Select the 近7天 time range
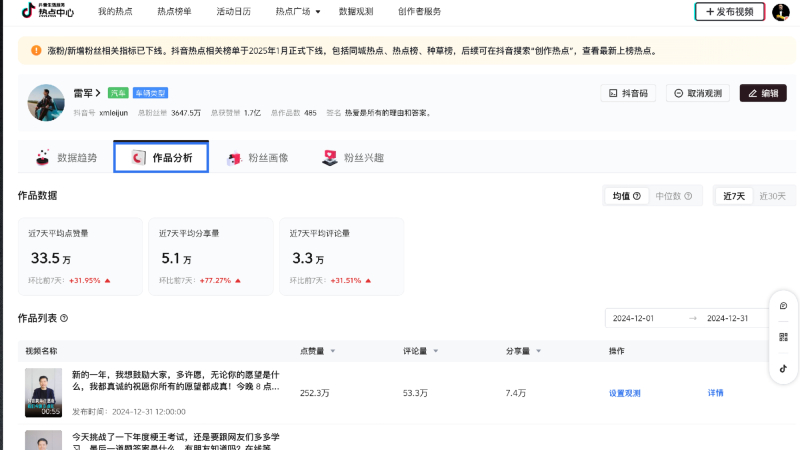Viewport: 800px width, 450px height. point(734,196)
